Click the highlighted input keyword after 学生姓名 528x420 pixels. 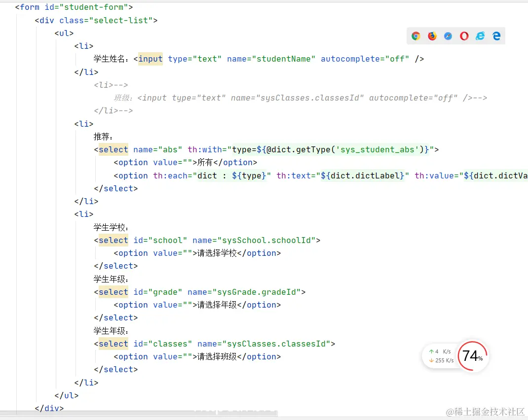pos(150,59)
